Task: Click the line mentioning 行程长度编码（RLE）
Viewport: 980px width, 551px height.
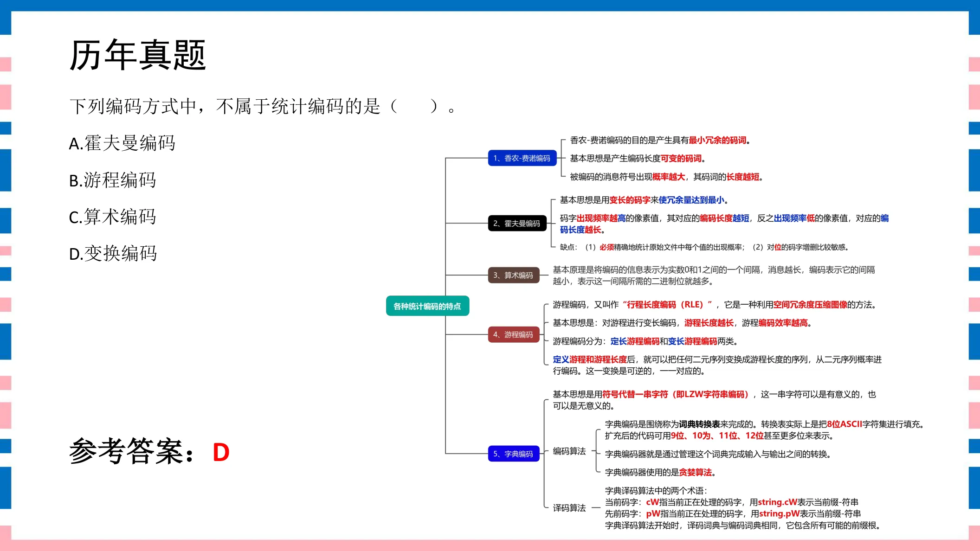Action: (x=715, y=305)
